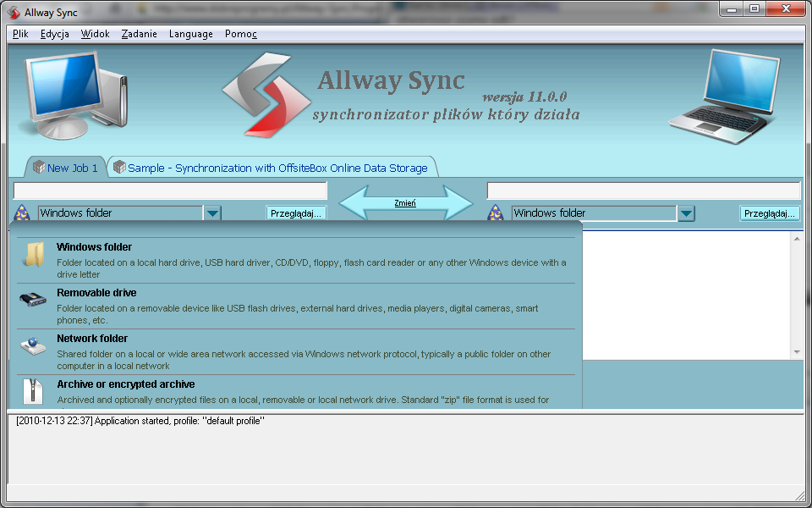This screenshot has width=812, height=508.
Task: Open the Pomoc menu
Action: coord(241,34)
